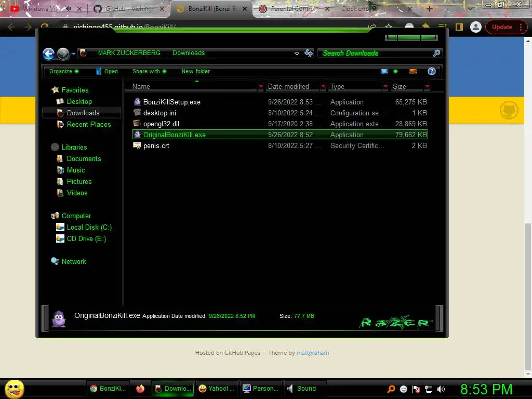532x399 pixels.
Task: Click the mattgraham theme link
Action: (312, 353)
